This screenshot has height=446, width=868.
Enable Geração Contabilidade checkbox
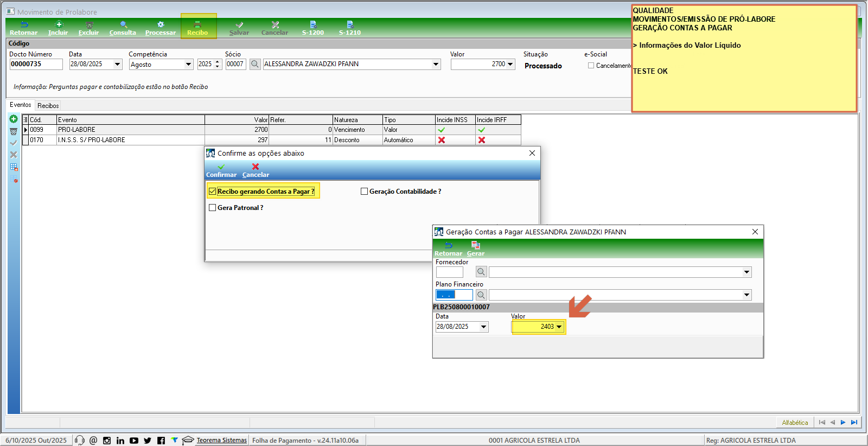(365, 192)
